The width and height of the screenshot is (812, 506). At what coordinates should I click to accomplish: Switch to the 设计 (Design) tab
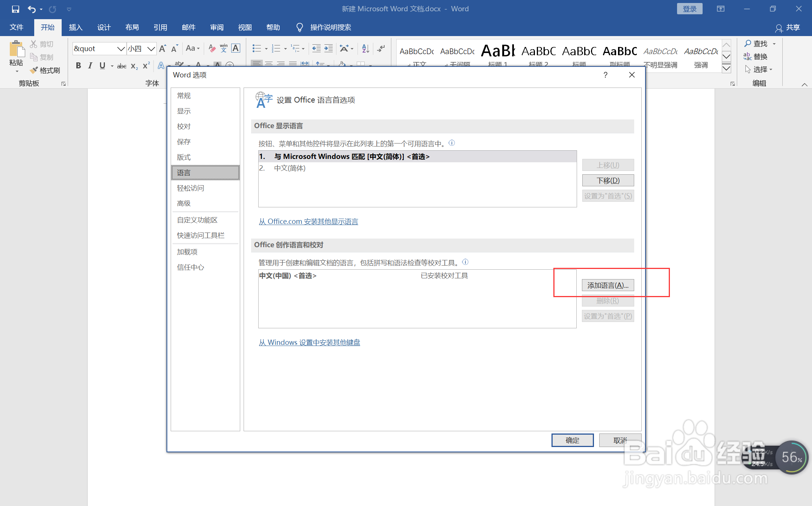pyautogui.click(x=104, y=27)
